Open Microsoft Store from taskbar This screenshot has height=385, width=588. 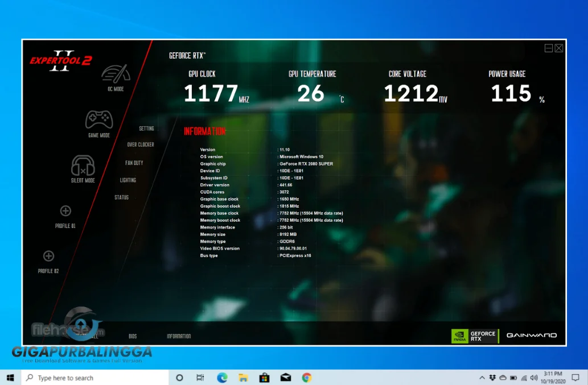[264, 378]
